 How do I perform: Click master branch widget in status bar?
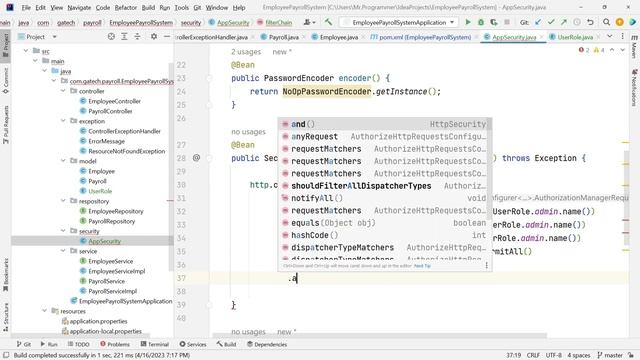(610, 355)
